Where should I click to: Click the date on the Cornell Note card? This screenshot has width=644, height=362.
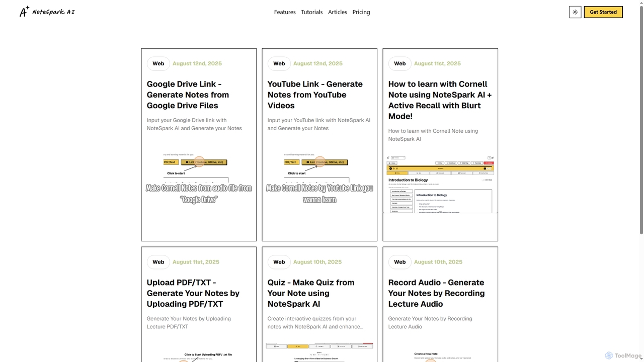pos(437,63)
